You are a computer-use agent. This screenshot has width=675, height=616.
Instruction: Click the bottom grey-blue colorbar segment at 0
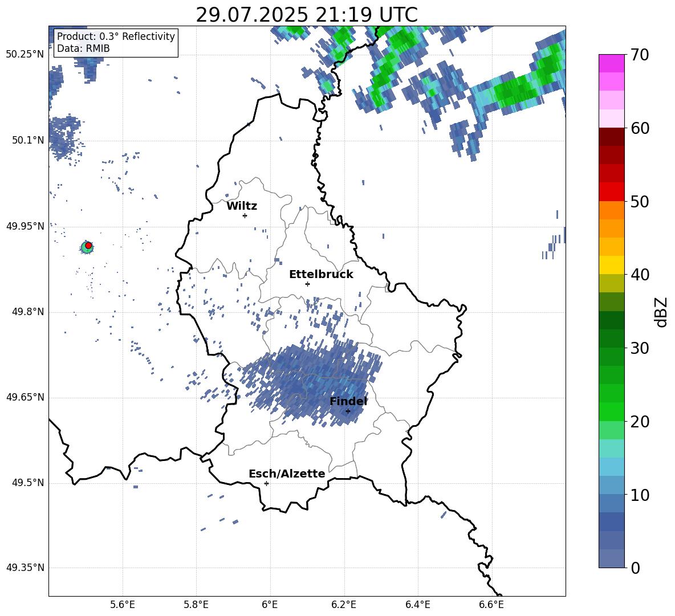[x=611, y=558]
